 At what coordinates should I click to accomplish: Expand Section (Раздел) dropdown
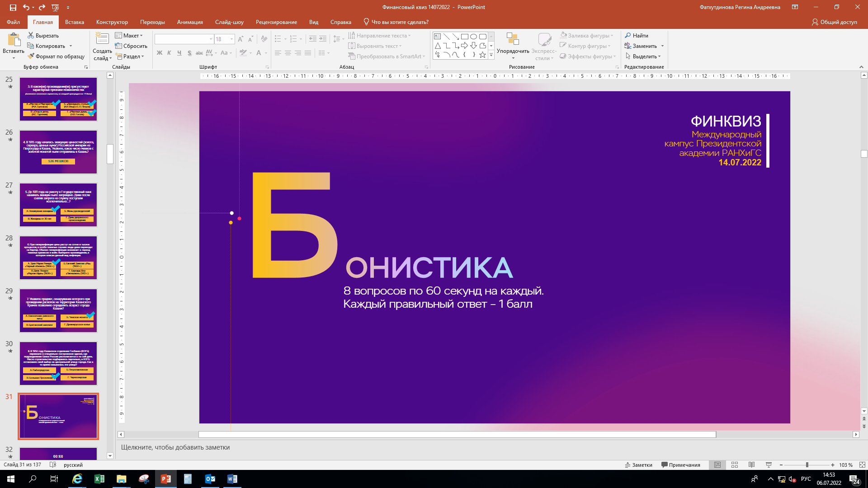click(x=130, y=56)
